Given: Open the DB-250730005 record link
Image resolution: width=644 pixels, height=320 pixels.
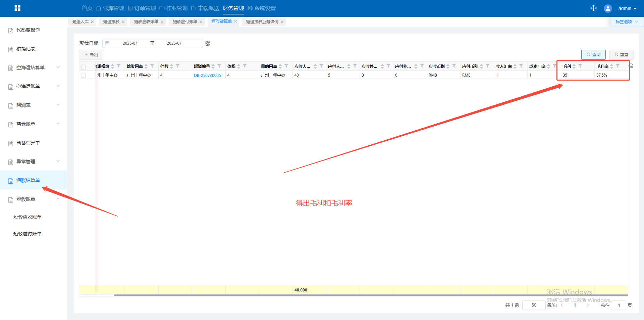Looking at the screenshot, I should [x=207, y=75].
